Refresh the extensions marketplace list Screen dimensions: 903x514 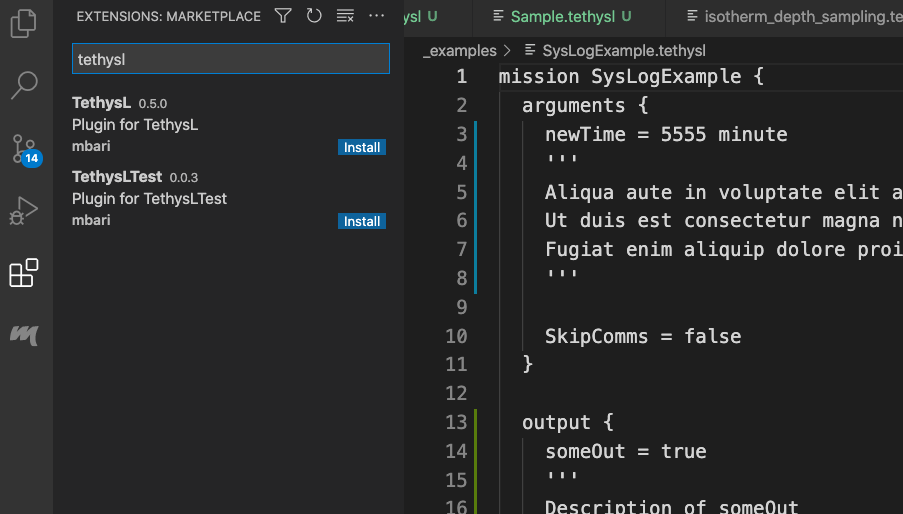[314, 16]
